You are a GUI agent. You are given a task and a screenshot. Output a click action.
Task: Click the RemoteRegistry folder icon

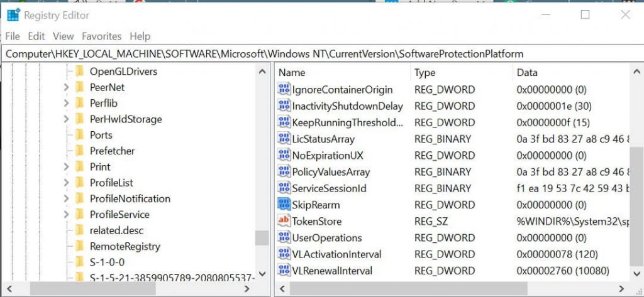80,246
